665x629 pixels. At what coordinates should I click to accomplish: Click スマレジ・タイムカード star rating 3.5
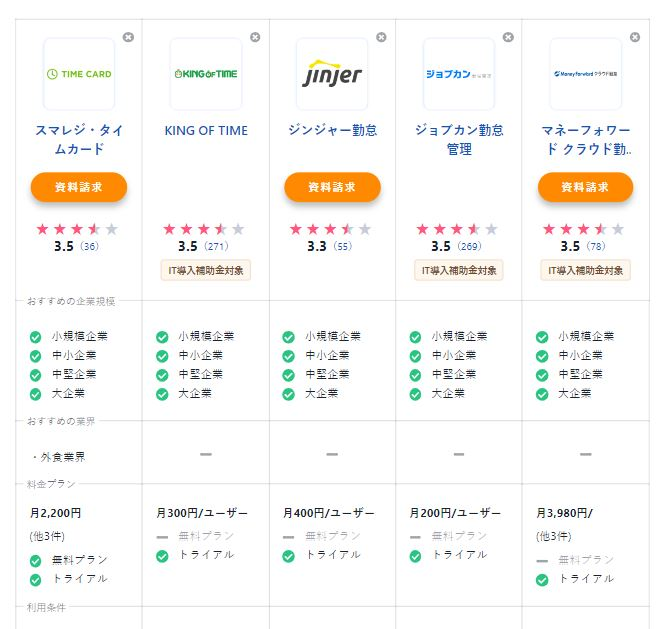point(77,229)
